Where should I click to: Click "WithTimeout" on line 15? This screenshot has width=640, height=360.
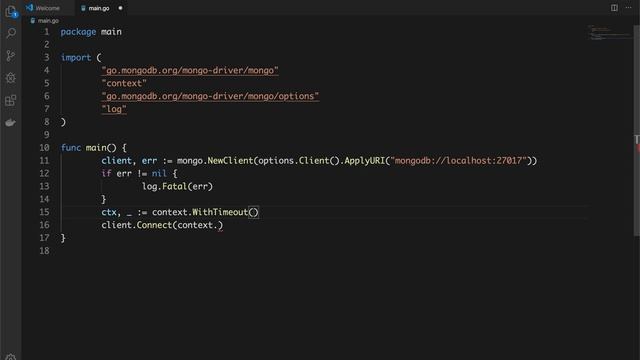[x=220, y=212]
